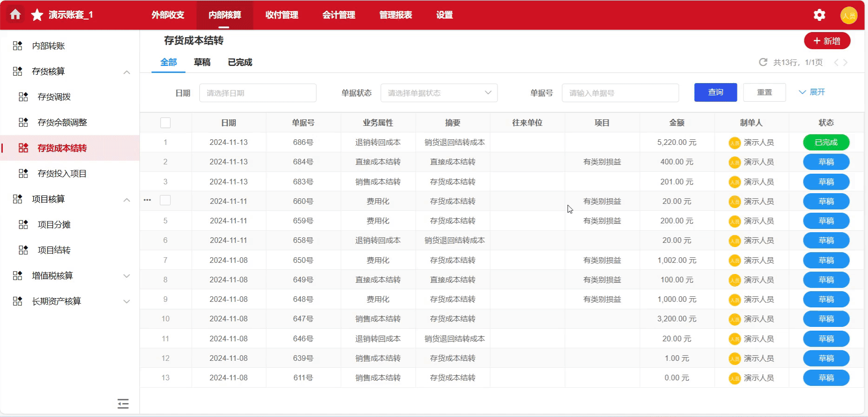Open the settings gear icon
868x417 pixels.
[819, 15]
